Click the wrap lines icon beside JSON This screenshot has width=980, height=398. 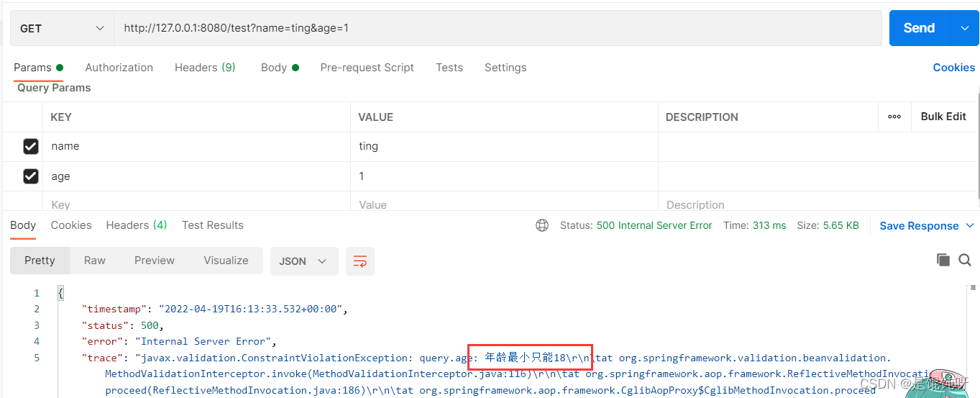[360, 261]
